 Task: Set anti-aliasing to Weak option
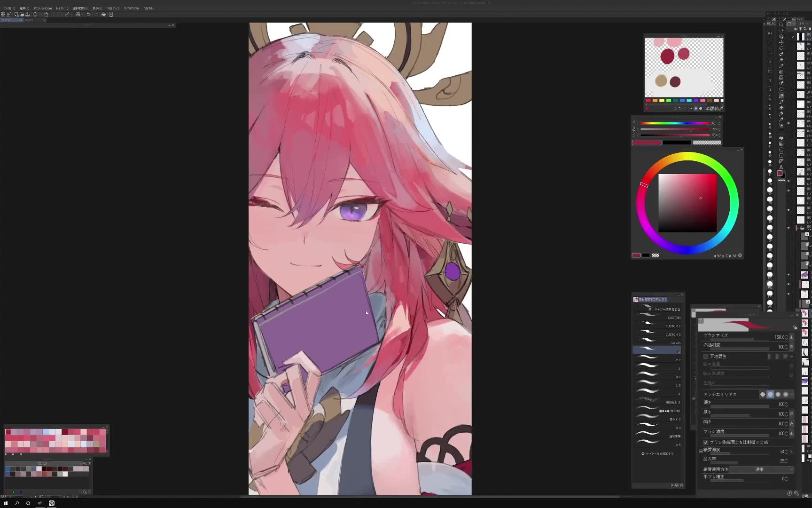(x=771, y=394)
